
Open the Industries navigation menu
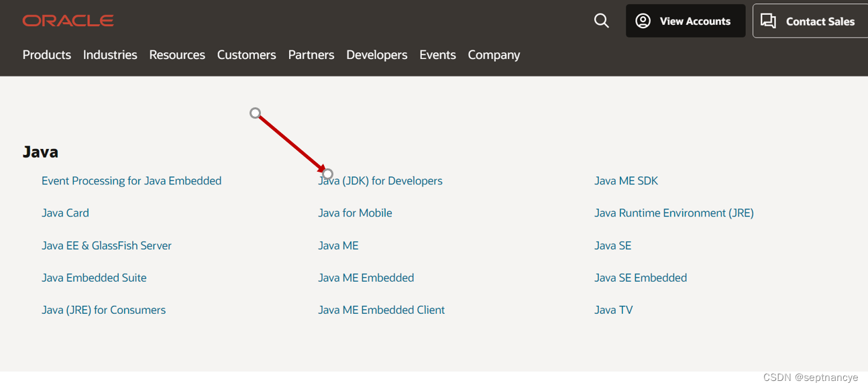coord(110,54)
